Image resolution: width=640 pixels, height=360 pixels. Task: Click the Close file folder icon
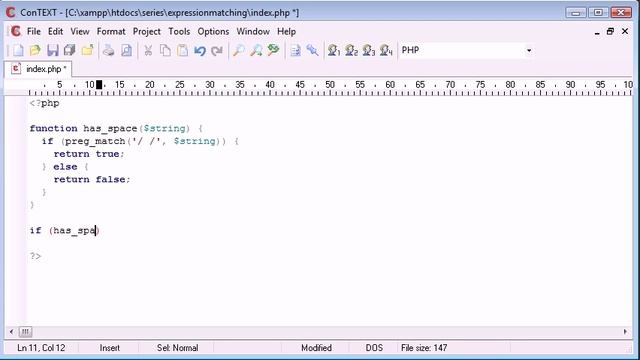(87, 50)
